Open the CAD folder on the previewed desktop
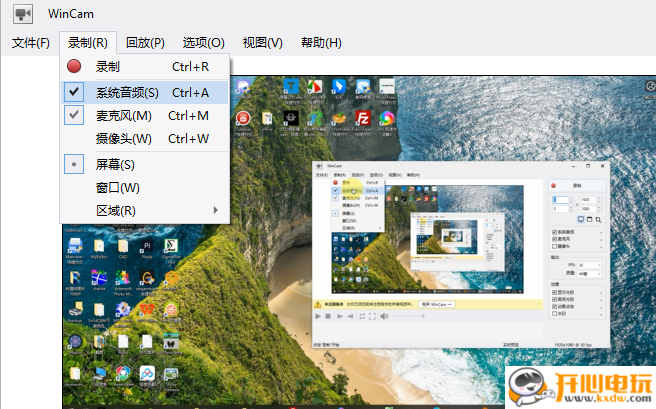 (123, 245)
